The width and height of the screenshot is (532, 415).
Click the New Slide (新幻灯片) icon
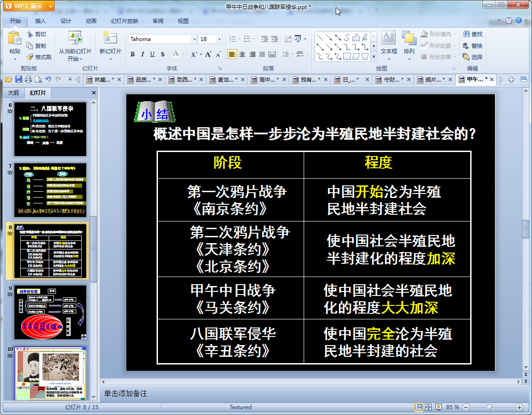[110, 37]
